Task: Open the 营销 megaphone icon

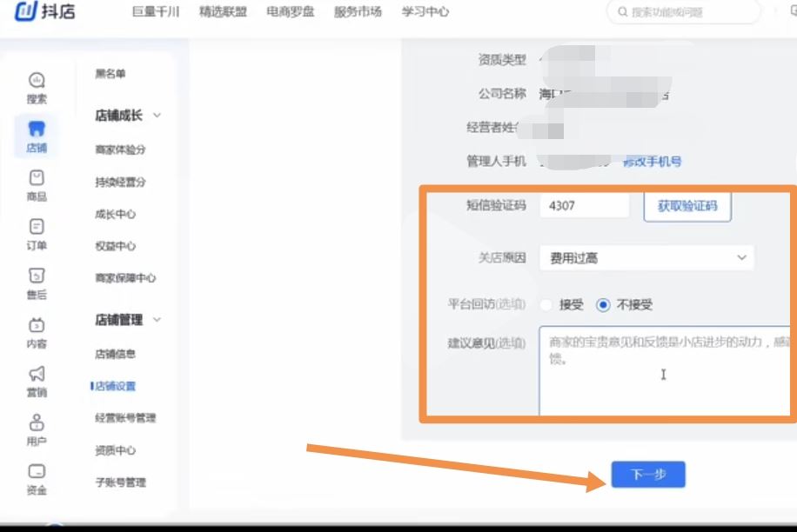Action: [x=37, y=374]
